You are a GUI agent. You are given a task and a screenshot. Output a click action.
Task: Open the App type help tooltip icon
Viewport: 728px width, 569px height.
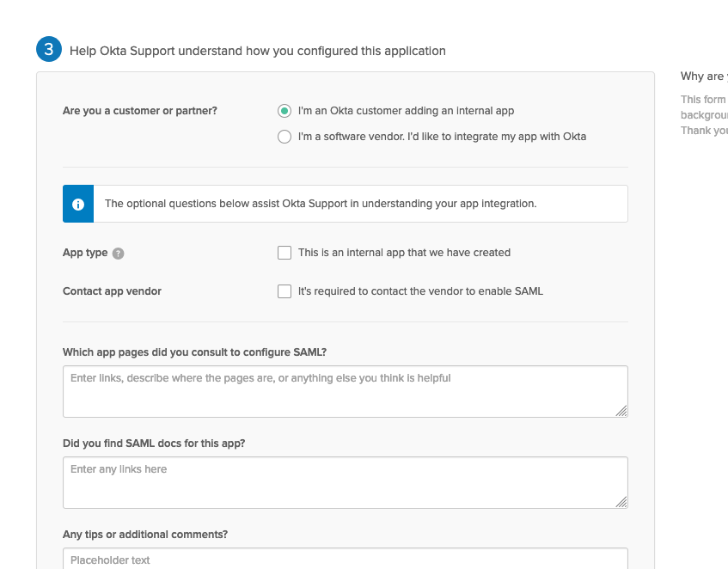pyautogui.click(x=118, y=253)
